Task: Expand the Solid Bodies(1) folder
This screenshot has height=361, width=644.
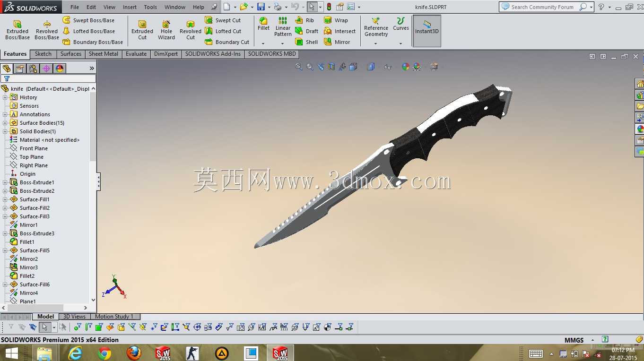Action: 5,131
